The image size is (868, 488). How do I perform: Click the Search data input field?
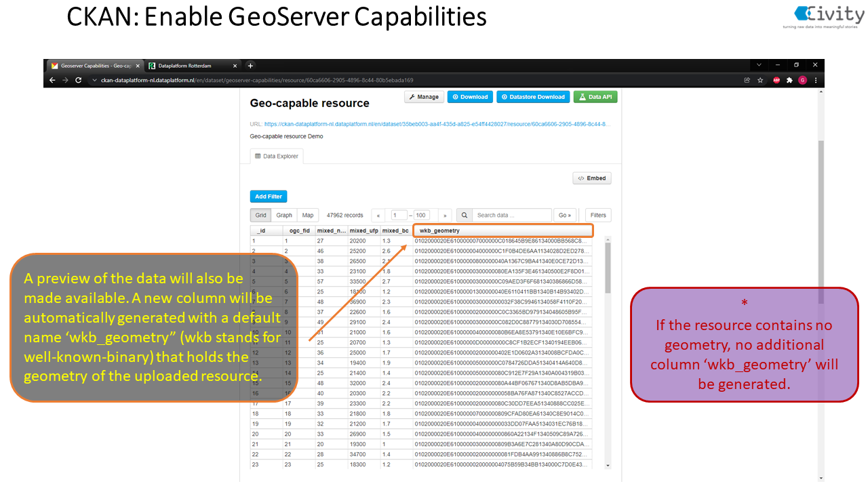(x=512, y=216)
